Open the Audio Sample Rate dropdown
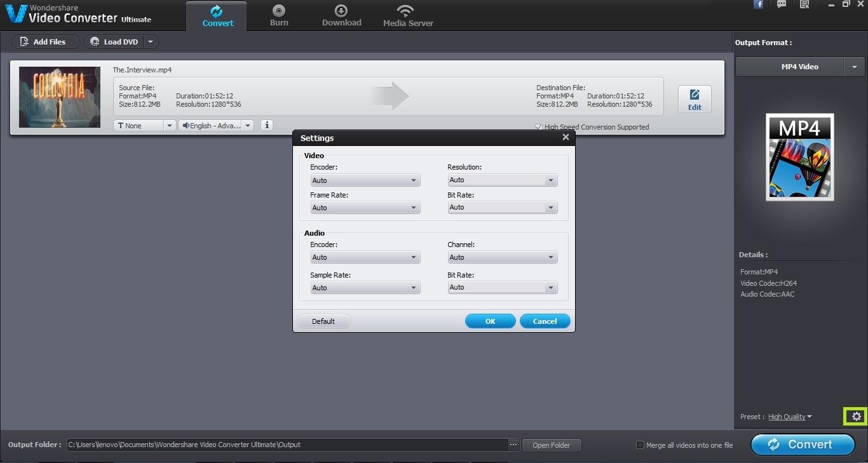 [x=365, y=288]
